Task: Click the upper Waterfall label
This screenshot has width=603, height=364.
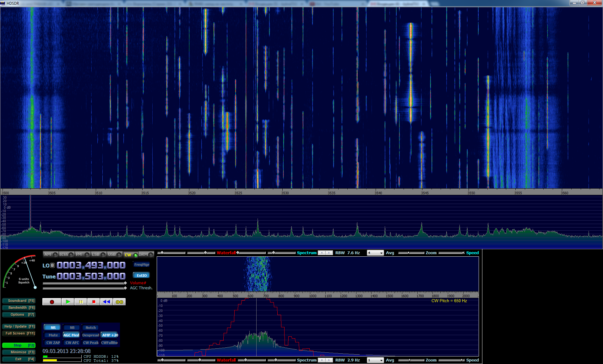Action: click(226, 253)
